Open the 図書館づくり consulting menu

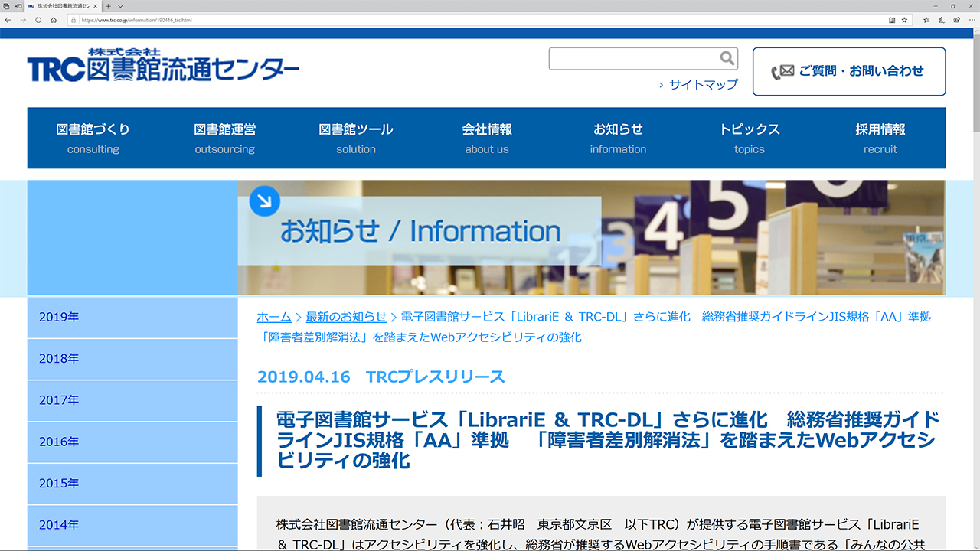93,138
